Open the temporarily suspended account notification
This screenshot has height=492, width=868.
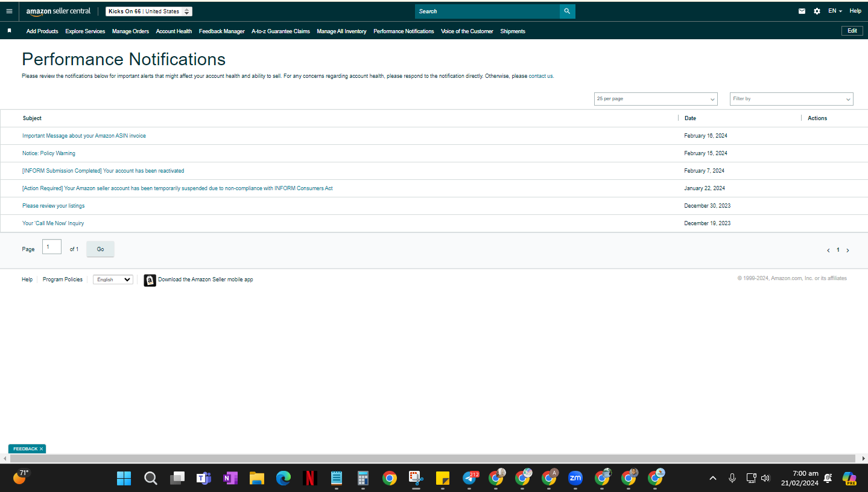(177, 188)
